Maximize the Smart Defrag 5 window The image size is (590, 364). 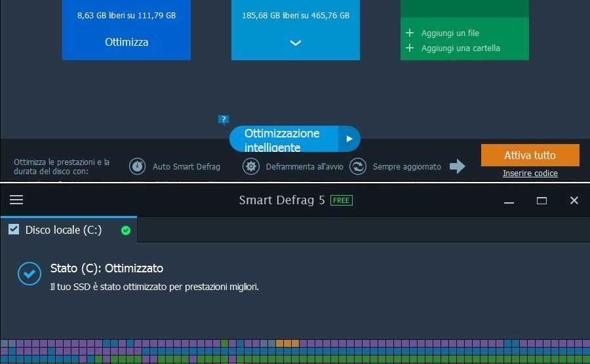point(541,201)
